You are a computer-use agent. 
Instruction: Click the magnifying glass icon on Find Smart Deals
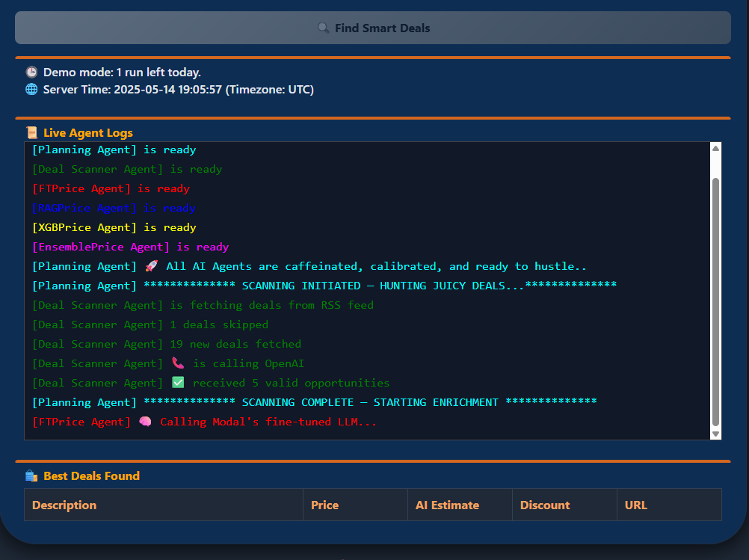323,28
